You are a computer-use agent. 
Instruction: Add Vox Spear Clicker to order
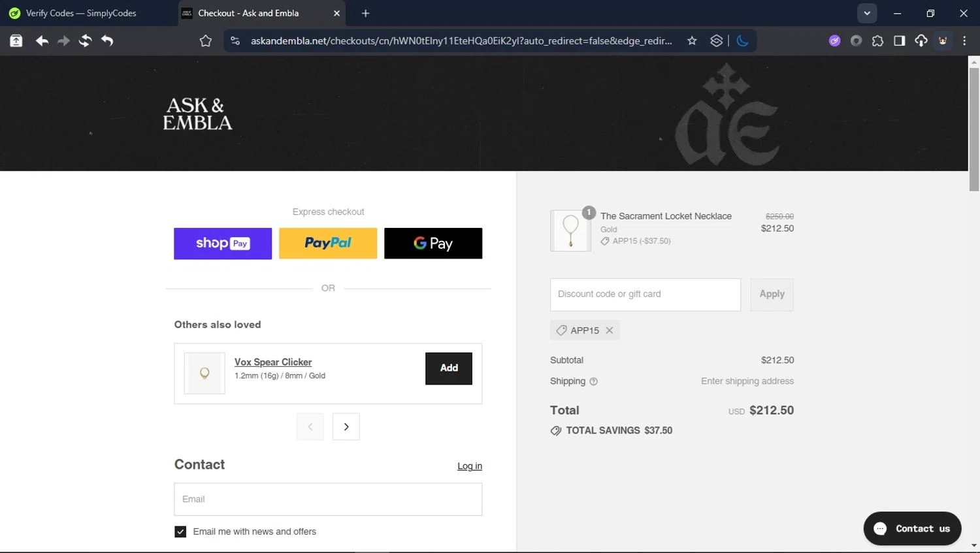tap(449, 368)
